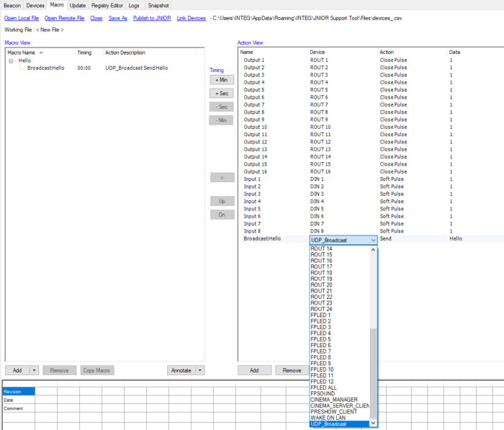Open the macro Add dropdown arrow
Viewport: 504px width, 430px height.
tap(34, 370)
